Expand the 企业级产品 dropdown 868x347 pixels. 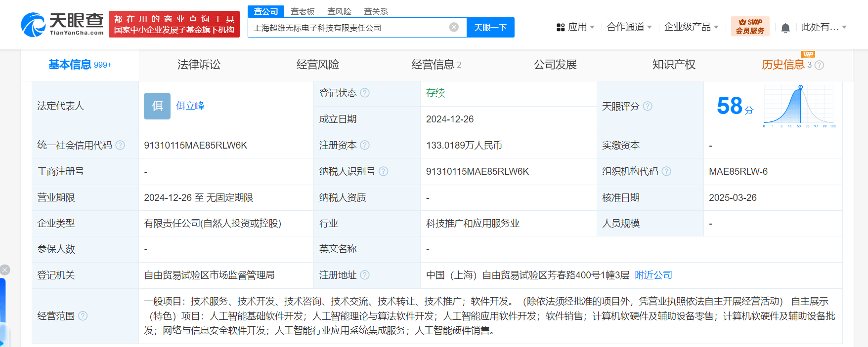click(x=691, y=27)
